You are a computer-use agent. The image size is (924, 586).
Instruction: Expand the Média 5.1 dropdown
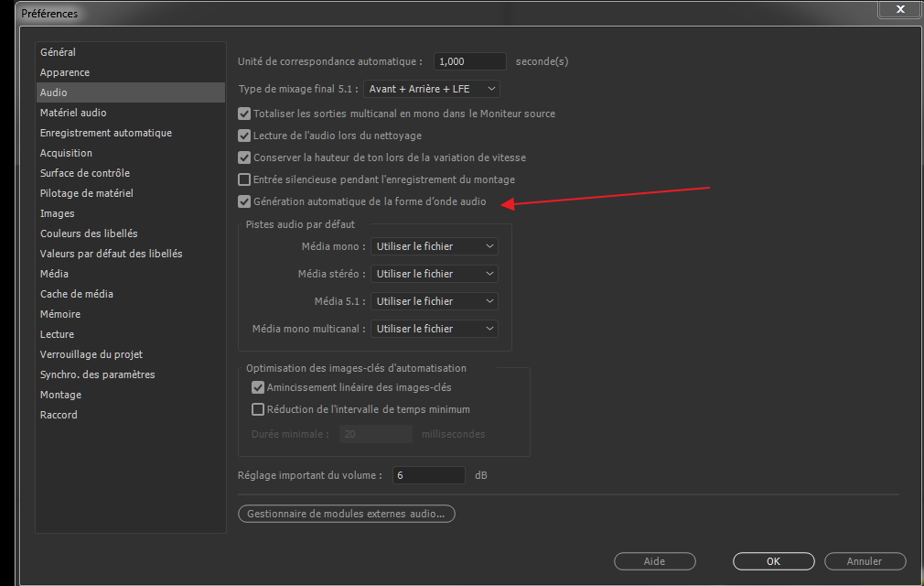tap(435, 301)
